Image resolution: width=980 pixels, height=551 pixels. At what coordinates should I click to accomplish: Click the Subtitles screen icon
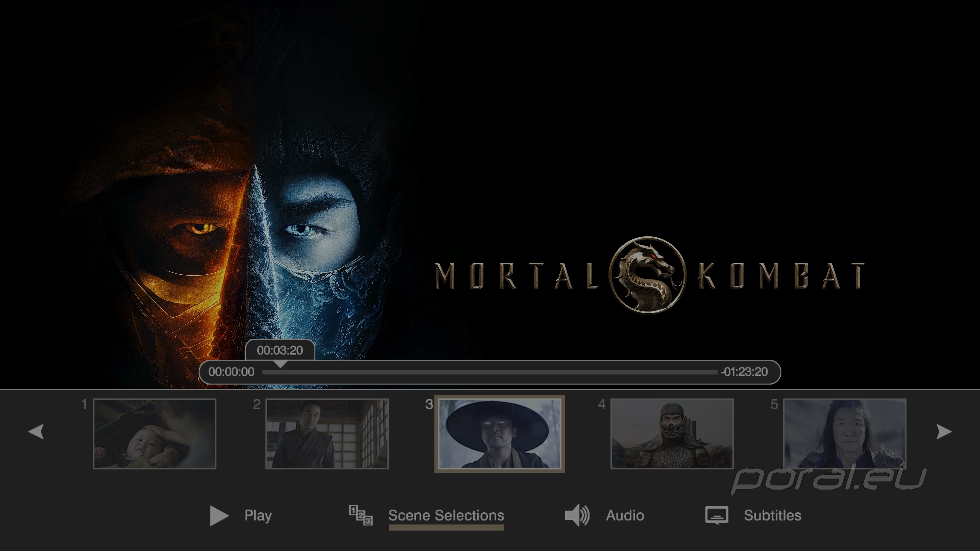coord(717,515)
